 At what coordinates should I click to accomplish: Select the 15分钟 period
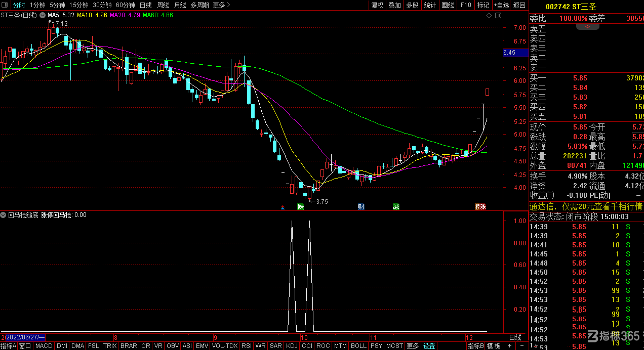79,5
